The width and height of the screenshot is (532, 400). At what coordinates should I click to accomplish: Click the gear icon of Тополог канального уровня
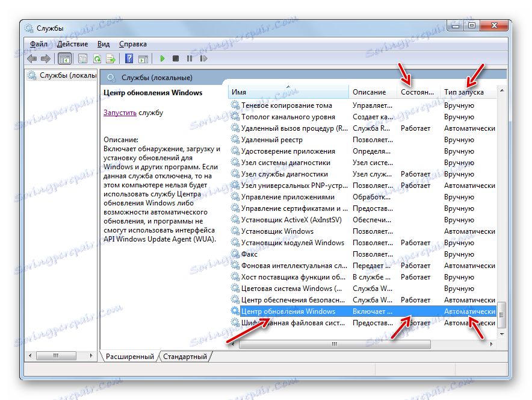coord(235,116)
